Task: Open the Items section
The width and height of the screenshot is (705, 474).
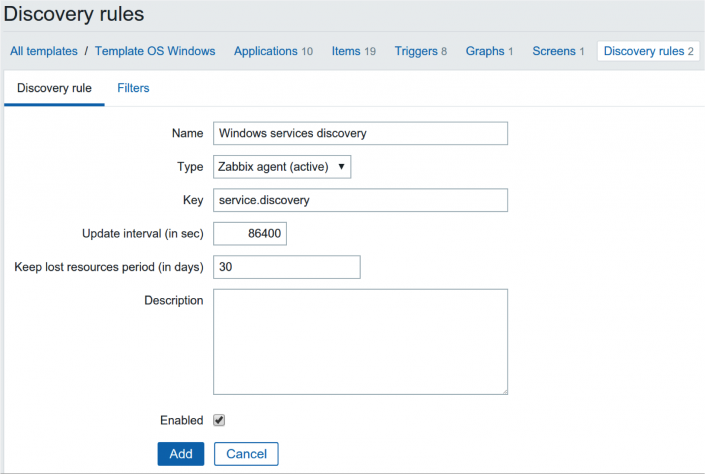Action: [346, 51]
